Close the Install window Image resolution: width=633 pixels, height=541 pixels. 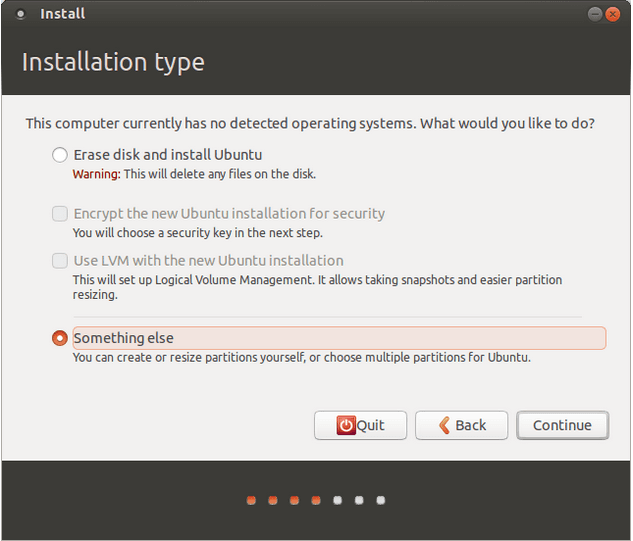(612, 14)
